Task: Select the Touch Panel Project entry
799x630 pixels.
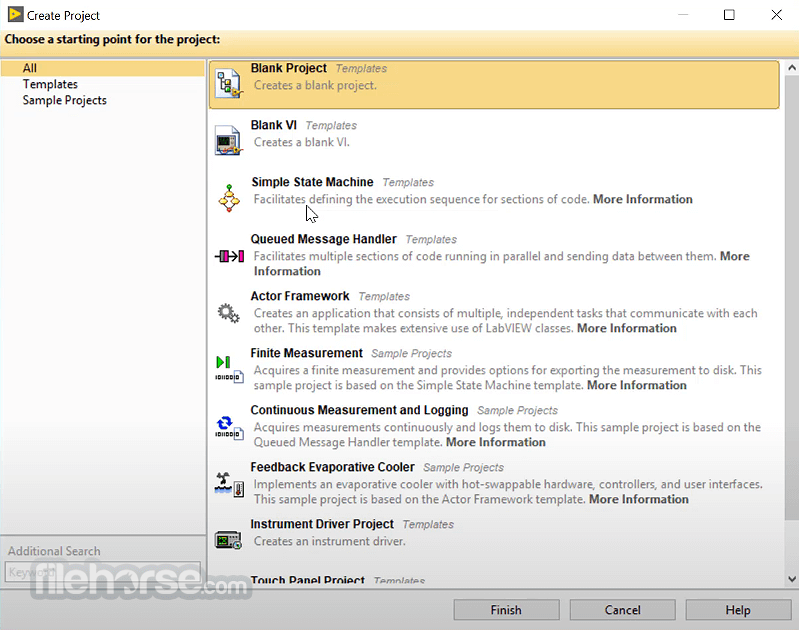Action: [x=307, y=580]
